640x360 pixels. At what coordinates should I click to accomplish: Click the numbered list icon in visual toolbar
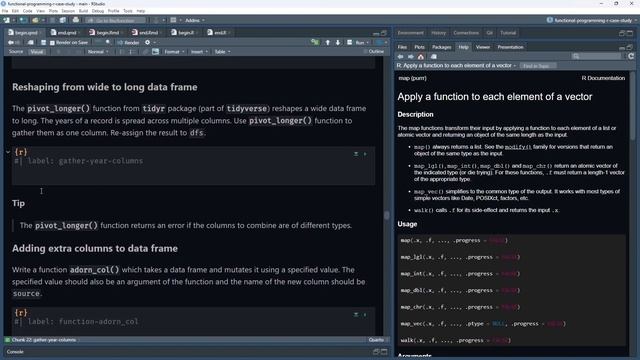(131, 52)
